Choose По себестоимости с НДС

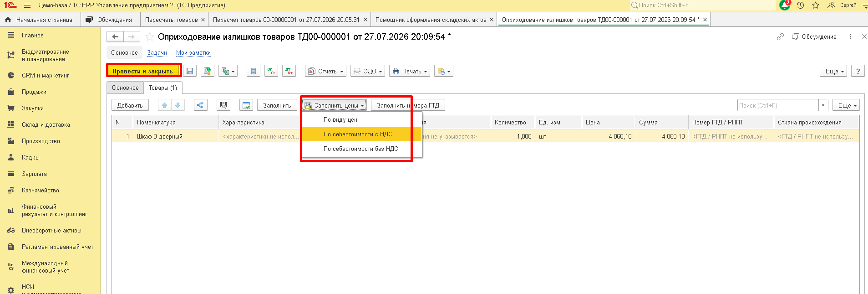[362, 134]
